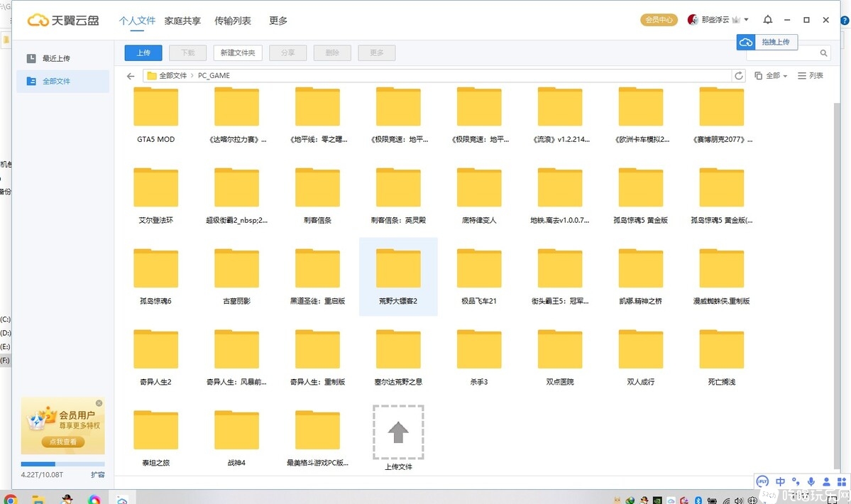Screen dimensions: 851x504
Task: Switch to 列表 list view
Action: click(x=811, y=76)
